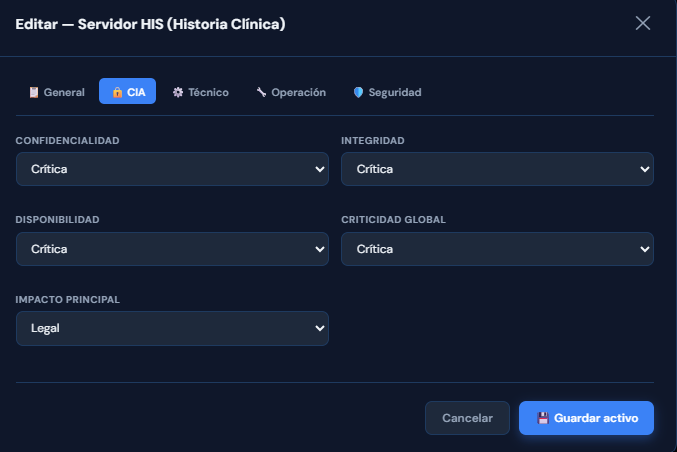Select the CIA tab
677x452 pixels.
click(127, 91)
